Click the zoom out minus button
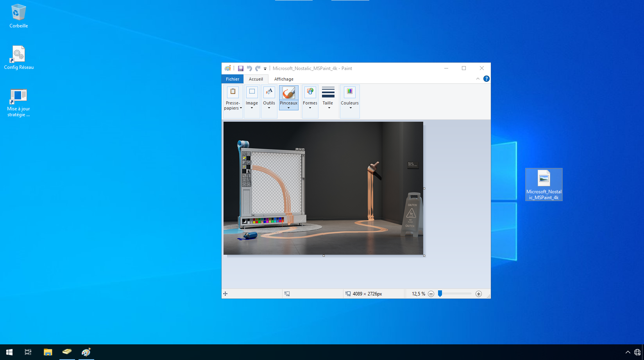Screen dimensions: 644x360 (x=431, y=294)
